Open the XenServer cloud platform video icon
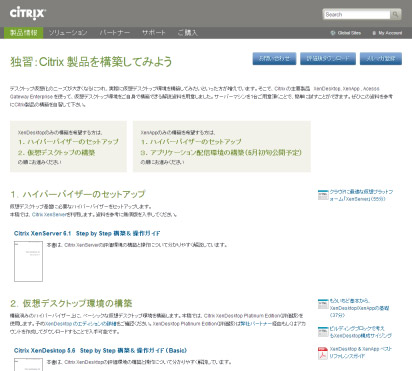The width and height of the screenshot is (412, 371). coord(323,195)
